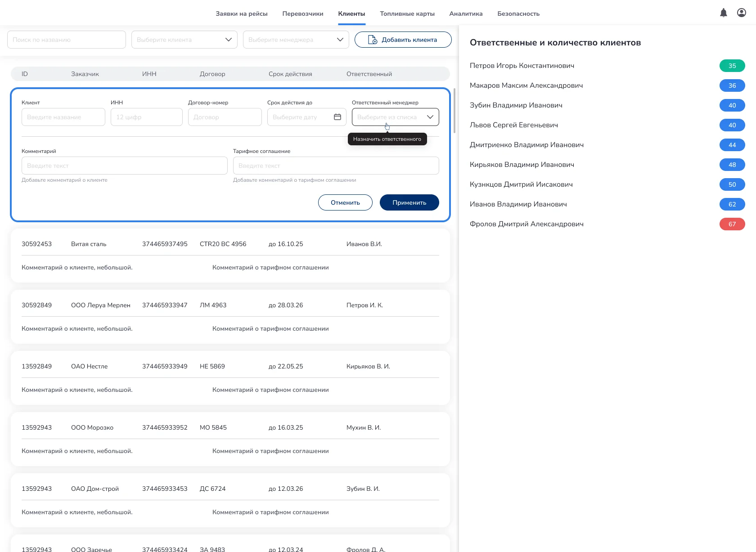The width and height of the screenshot is (756, 552).
Task: Expand the Выберите менеджера dropdown
Action: pos(296,40)
